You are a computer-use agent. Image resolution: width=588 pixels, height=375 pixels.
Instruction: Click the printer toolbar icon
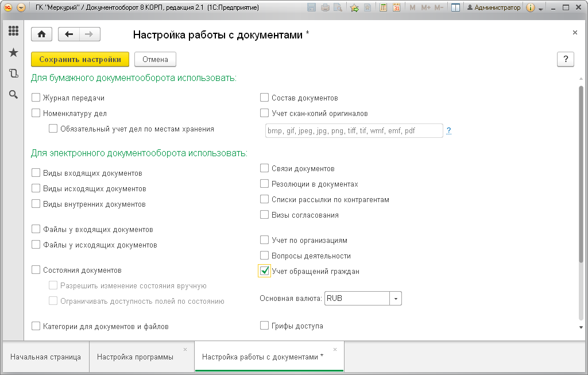(x=325, y=7)
